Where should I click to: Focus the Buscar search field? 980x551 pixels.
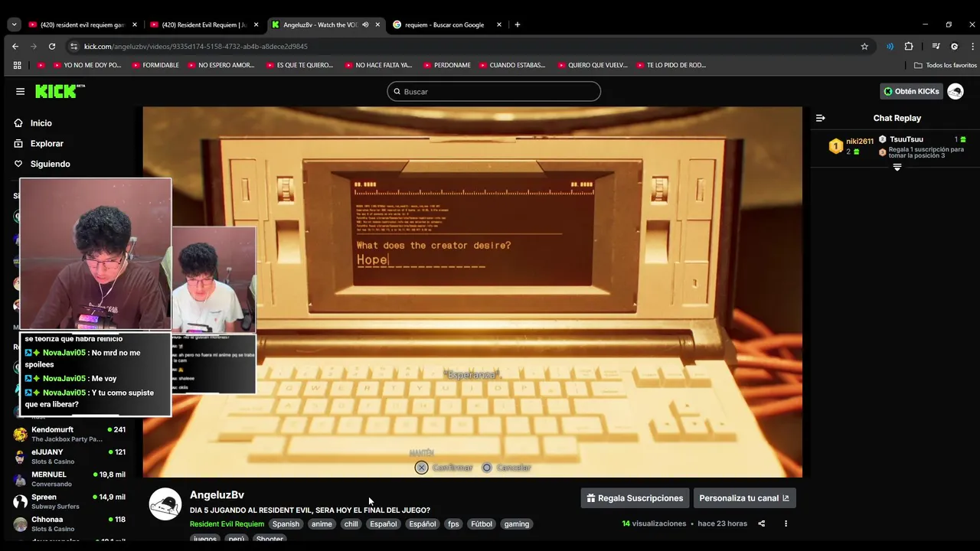point(494,91)
